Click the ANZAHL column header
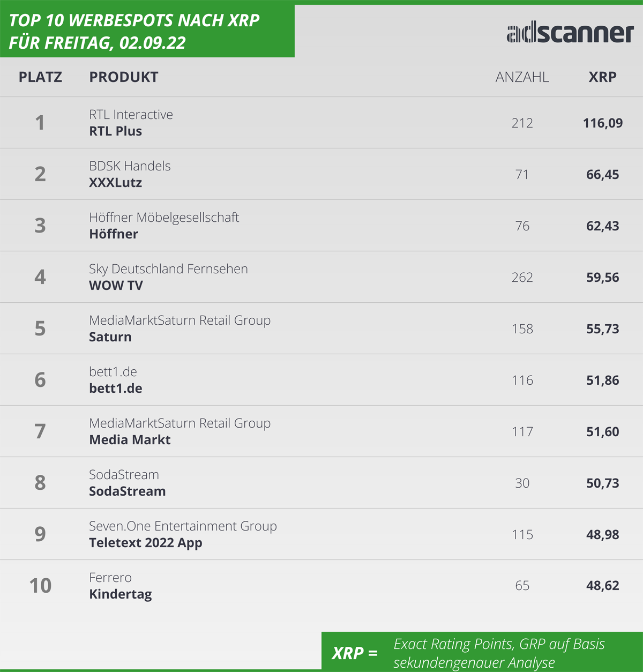The image size is (643, 672). click(x=522, y=77)
